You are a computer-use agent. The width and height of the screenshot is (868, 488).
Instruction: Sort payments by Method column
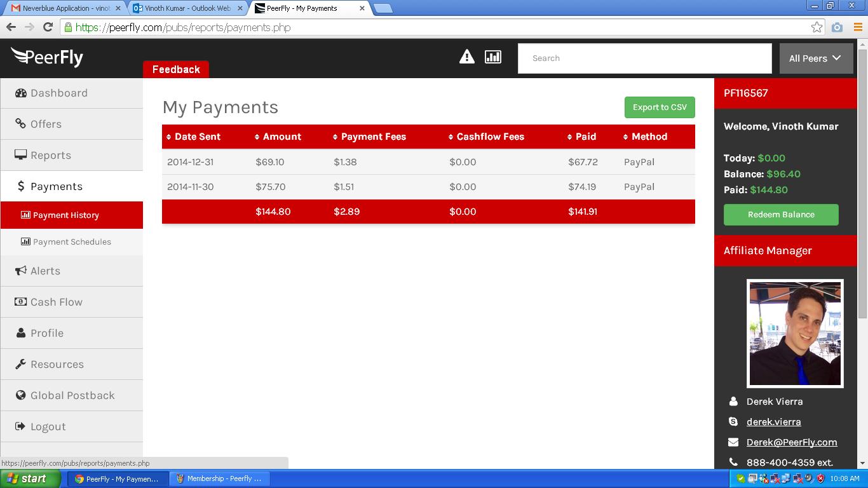pyautogui.click(x=648, y=137)
